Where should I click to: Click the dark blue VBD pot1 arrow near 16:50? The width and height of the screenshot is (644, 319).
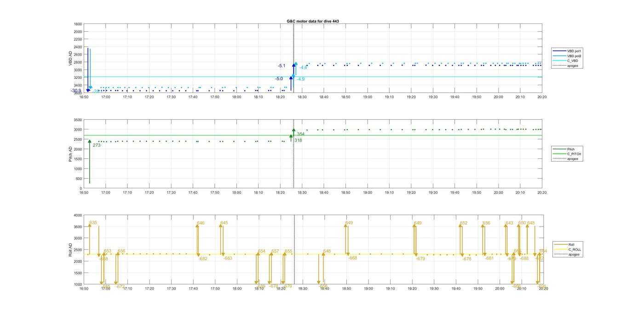click(88, 69)
